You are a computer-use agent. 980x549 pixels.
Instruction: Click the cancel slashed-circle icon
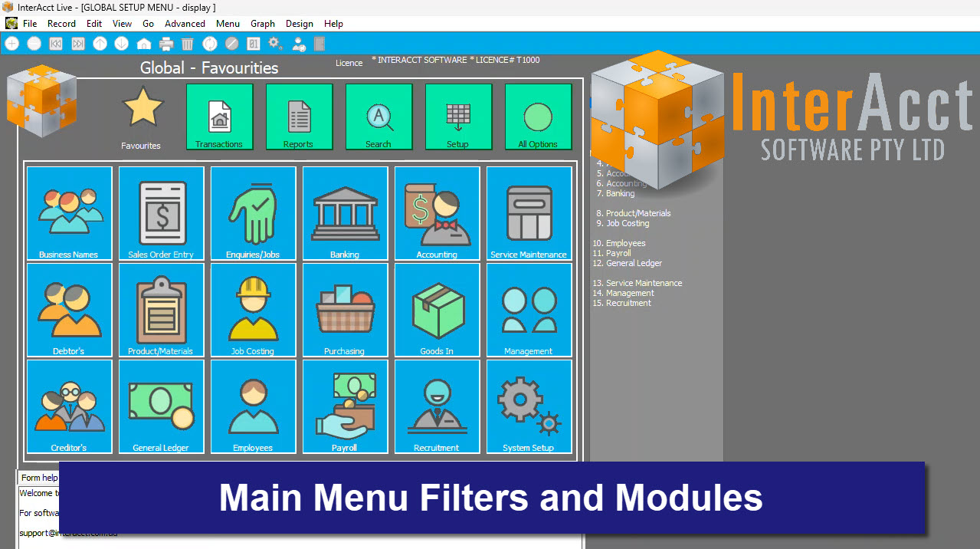coord(231,44)
